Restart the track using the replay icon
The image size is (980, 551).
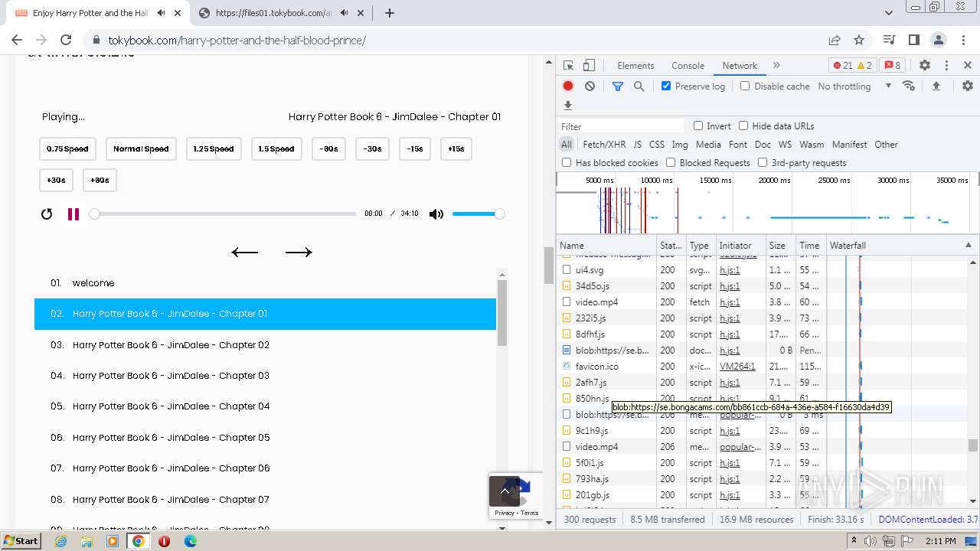(x=47, y=214)
